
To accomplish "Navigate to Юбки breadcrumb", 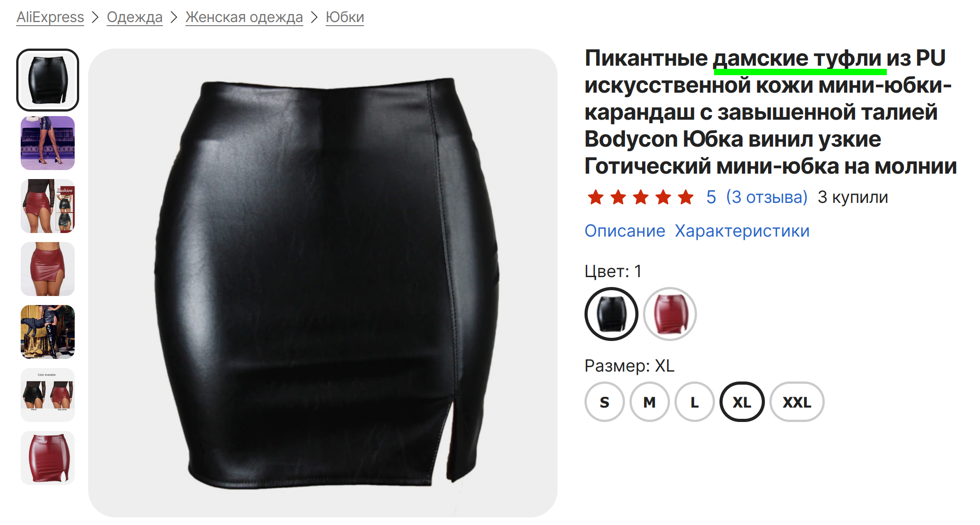I will 345,17.
